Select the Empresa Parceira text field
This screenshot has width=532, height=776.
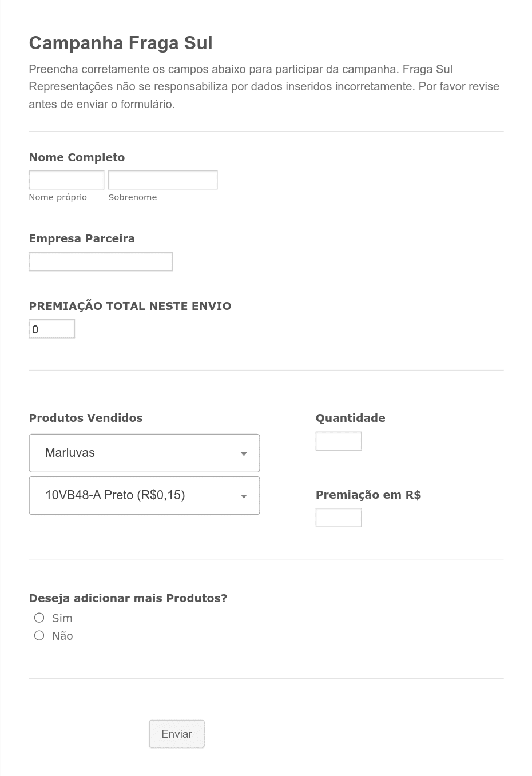[x=101, y=261]
